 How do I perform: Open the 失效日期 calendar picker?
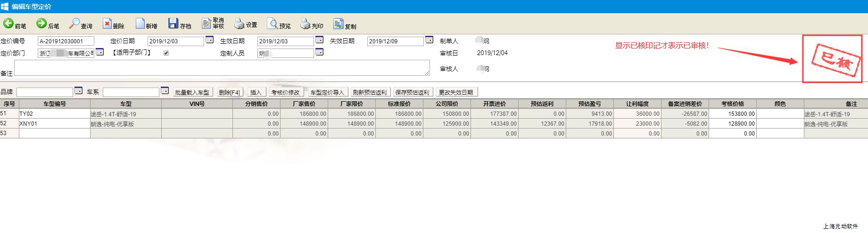click(429, 40)
